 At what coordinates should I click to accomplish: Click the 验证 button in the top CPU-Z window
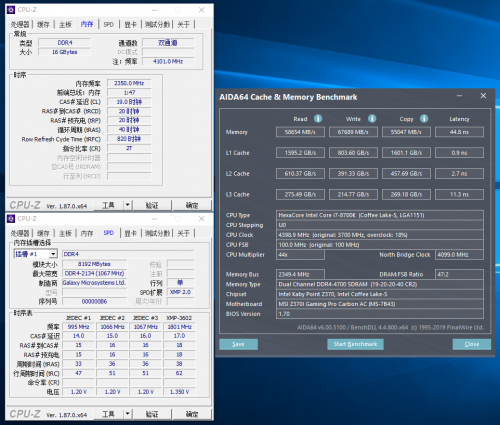click(152, 205)
